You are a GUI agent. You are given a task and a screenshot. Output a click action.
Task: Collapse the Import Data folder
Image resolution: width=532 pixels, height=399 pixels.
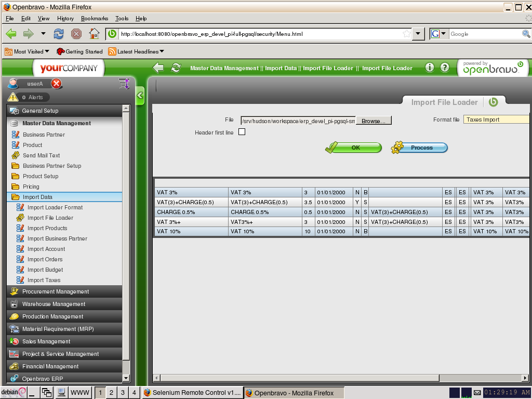pyautogui.click(x=64, y=197)
